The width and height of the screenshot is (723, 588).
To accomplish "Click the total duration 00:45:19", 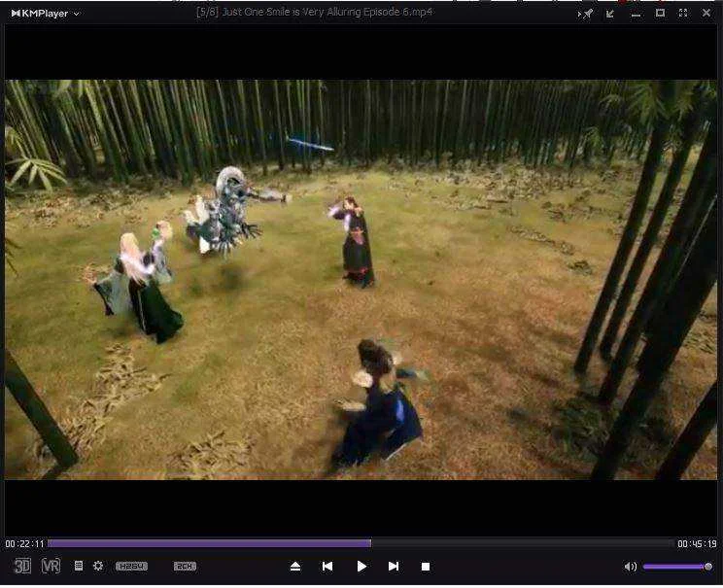I will (x=697, y=544).
